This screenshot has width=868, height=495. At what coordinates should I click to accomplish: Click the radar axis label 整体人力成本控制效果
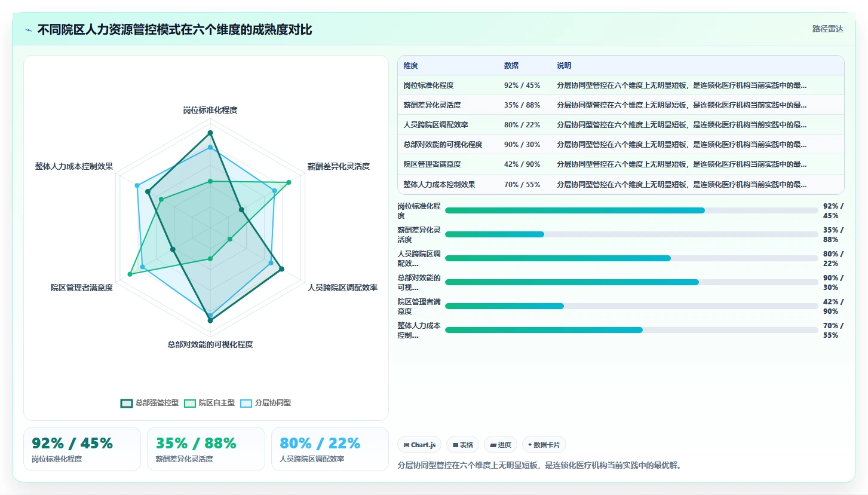click(74, 166)
